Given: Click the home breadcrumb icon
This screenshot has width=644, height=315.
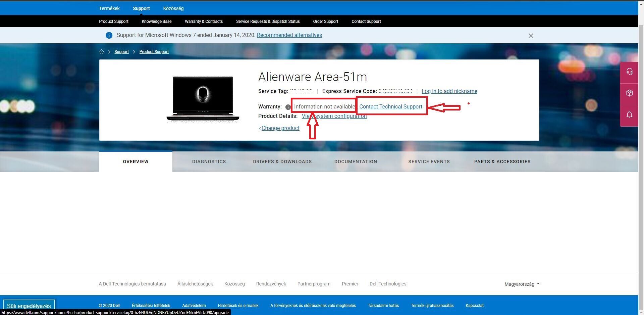Looking at the screenshot, I should click(102, 52).
